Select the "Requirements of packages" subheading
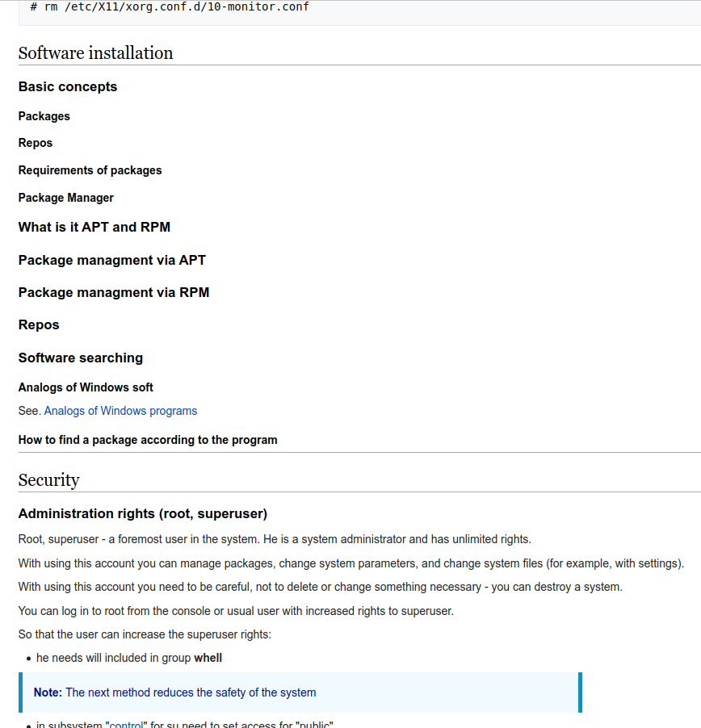The height and width of the screenshot is (728, 701). pos(90,170)
